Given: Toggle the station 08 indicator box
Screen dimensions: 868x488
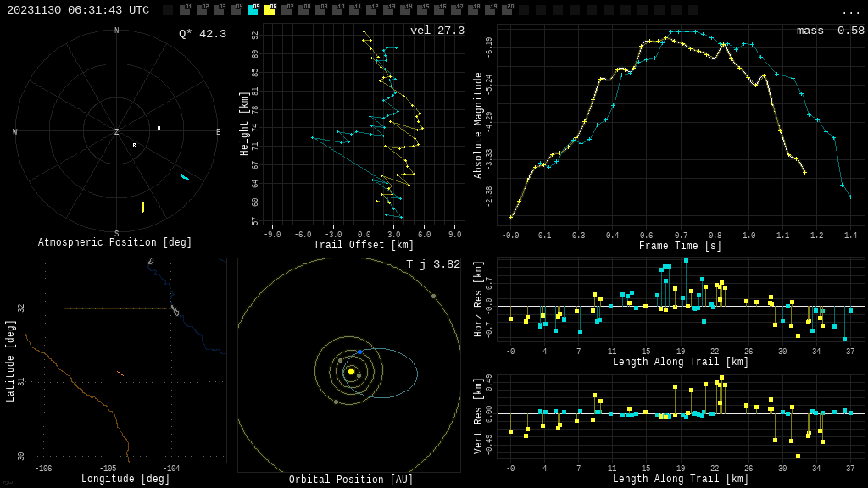Looking at the screenshot, I should 304,10.
